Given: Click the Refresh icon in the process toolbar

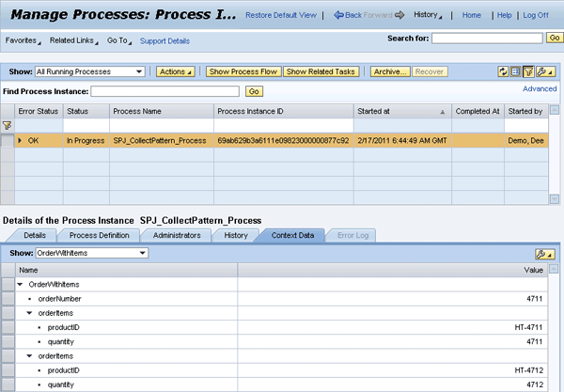Looking at the screenshot, I should point(503,71).
